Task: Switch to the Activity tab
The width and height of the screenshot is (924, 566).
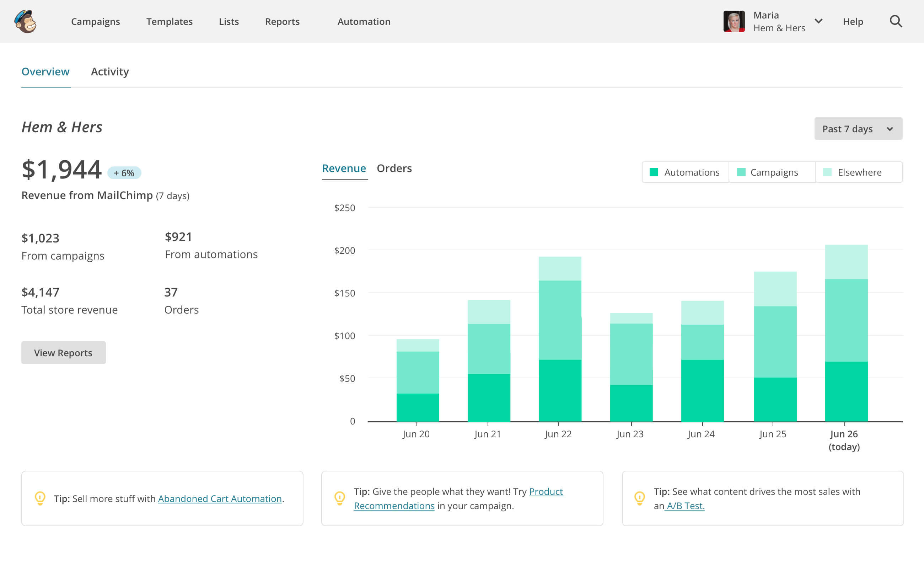Action: [109, 71]
